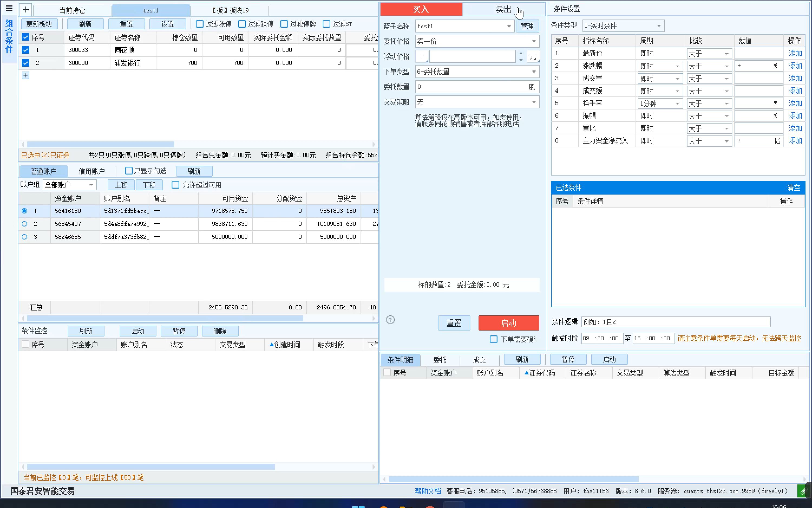The image size is (812, 508).
Task: Decrease floating price with down spinner arrow
Action: (x=521, y=60)
